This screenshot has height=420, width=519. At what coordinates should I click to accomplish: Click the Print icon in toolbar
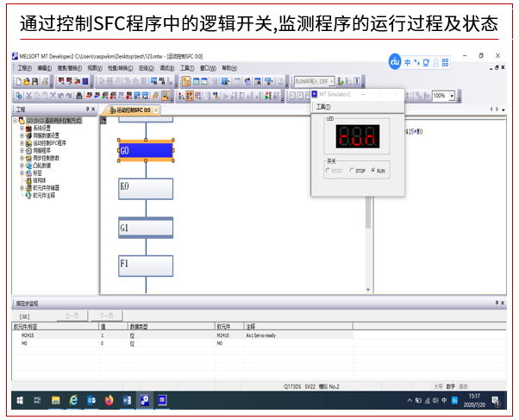(x=45, y=81)
